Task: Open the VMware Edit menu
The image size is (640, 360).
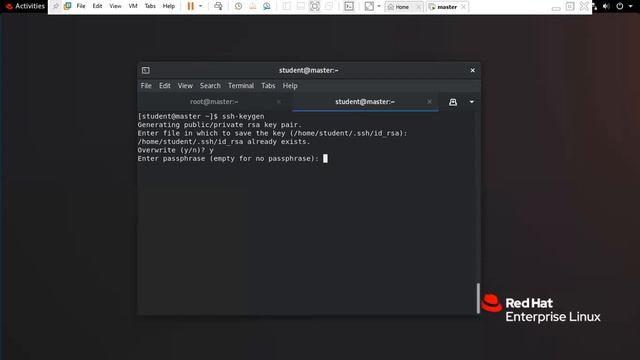Action: coord(97,6)
